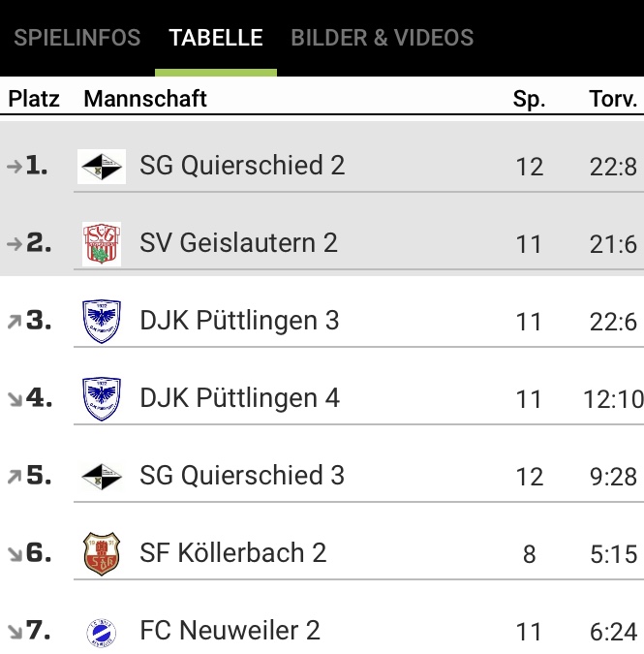This screenshot has height=654, width=644.
Task: Go to DJK Püttlingen 3 team page
Action: click(x=239, y=321)
